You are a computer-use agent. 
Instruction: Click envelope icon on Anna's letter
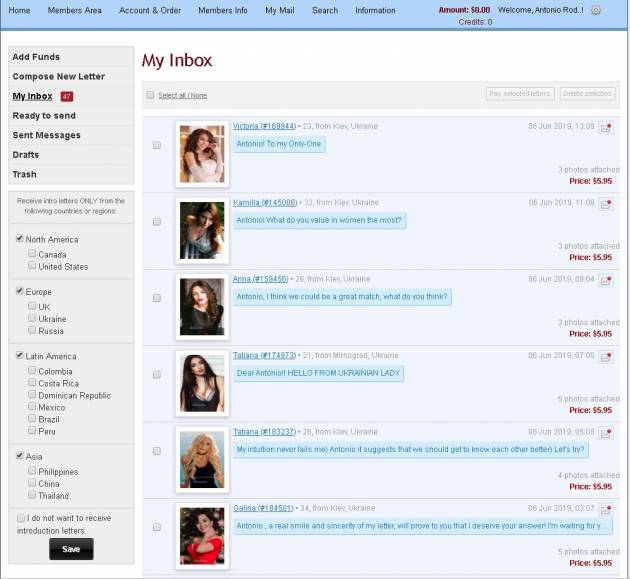coord(606,281)
